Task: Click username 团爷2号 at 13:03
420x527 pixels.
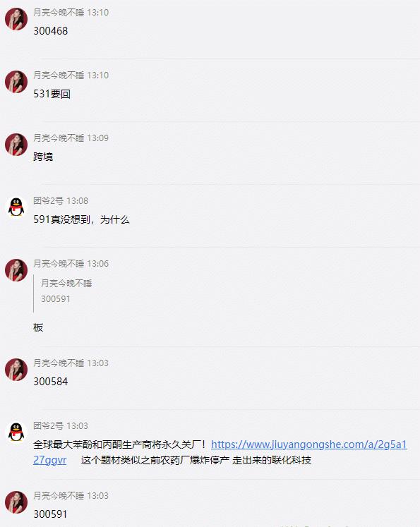Action: click(x=49, y=426)
